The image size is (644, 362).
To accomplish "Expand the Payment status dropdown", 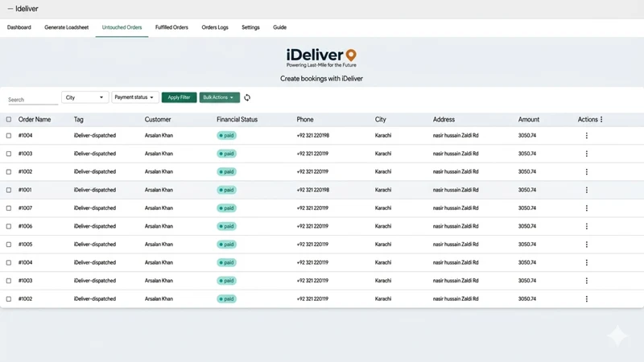I will 135,97.
